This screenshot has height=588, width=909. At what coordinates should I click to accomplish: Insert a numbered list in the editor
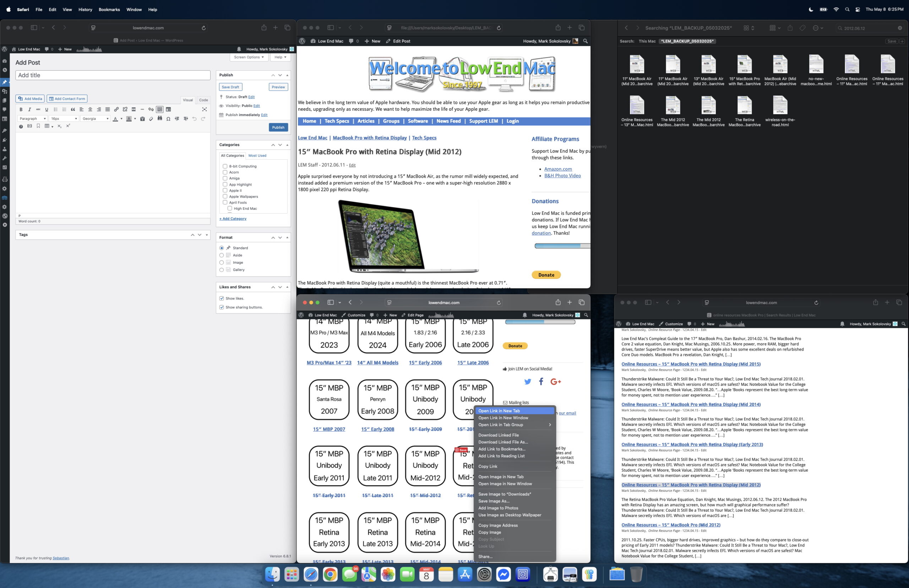[64, 110]
